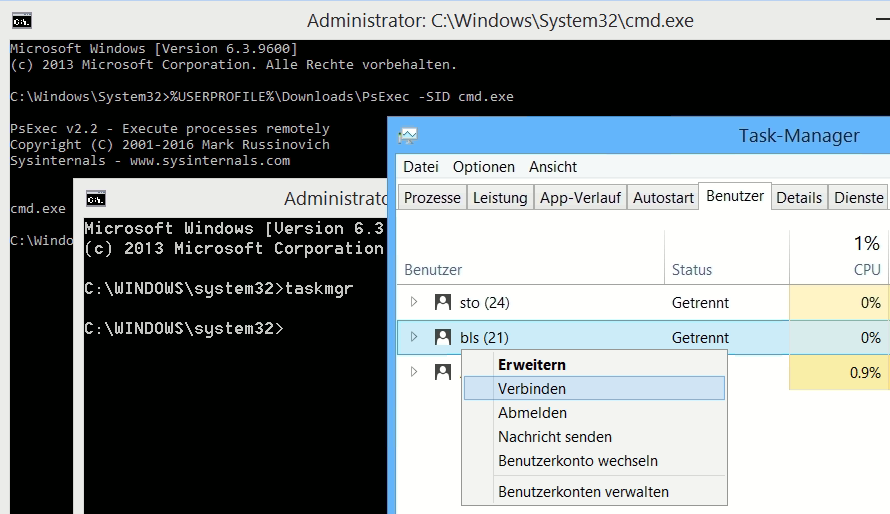Choose Verbinden from the context menu
890x514 pixels.
[532, 388]
